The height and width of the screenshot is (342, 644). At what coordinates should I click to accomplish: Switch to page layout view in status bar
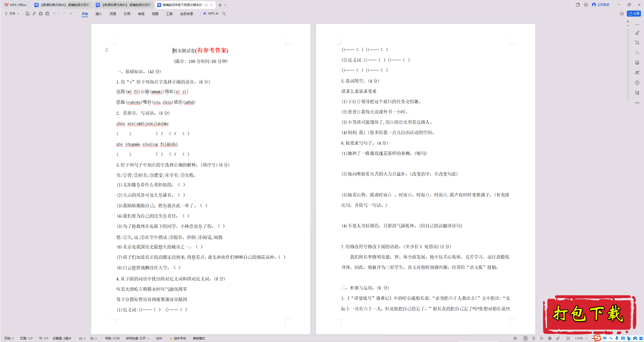(526, 338)
